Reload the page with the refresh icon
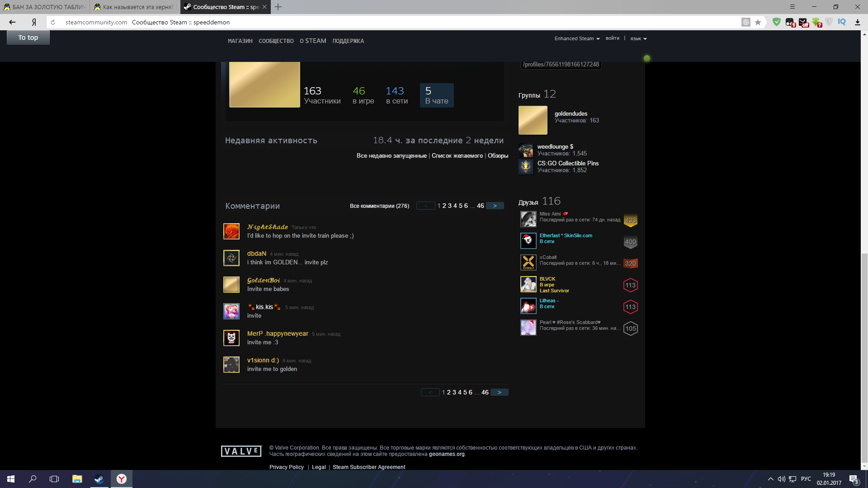Image resolution: width=868 pixels, height=488 pixels. point(53,22)
